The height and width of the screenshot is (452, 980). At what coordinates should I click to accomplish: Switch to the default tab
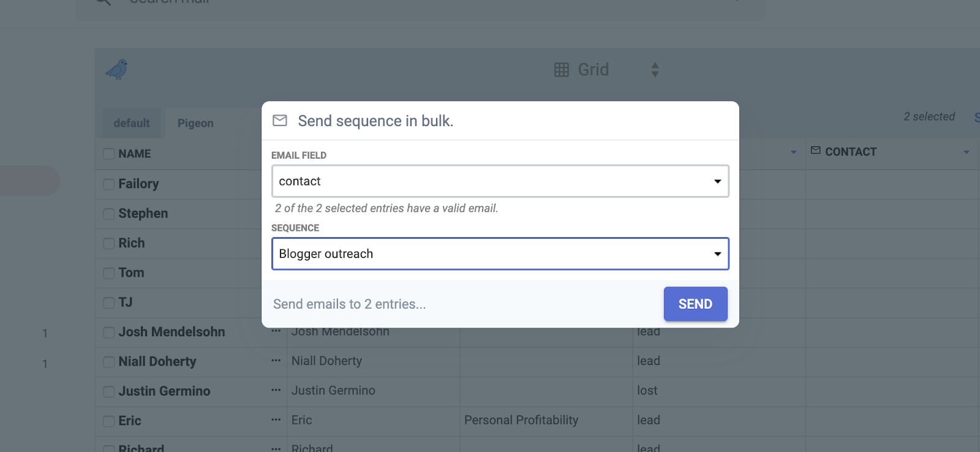tap(132, 123)
